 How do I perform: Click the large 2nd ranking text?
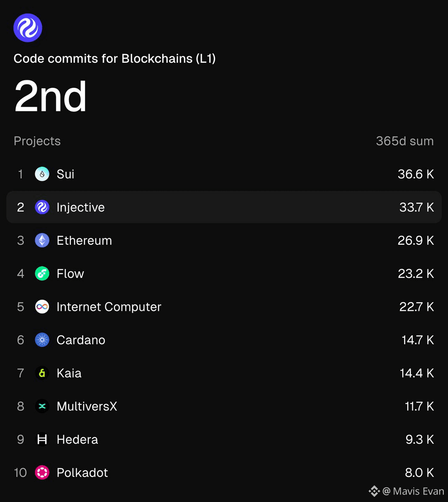(x=51, y=96)
